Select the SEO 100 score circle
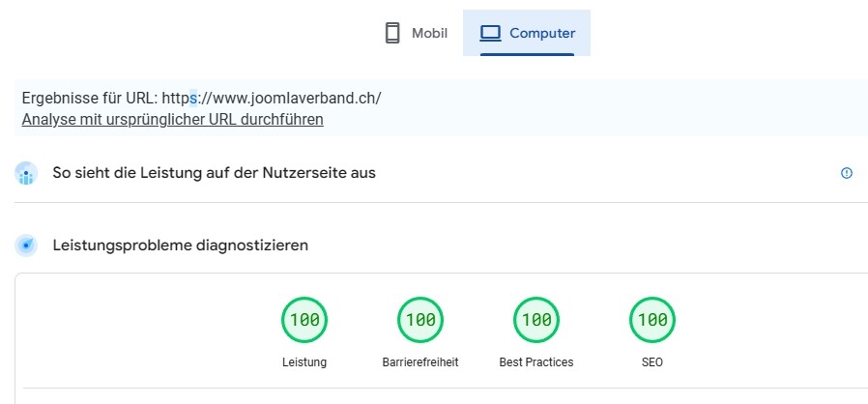 pyautogui.click(x=652, y=320)
